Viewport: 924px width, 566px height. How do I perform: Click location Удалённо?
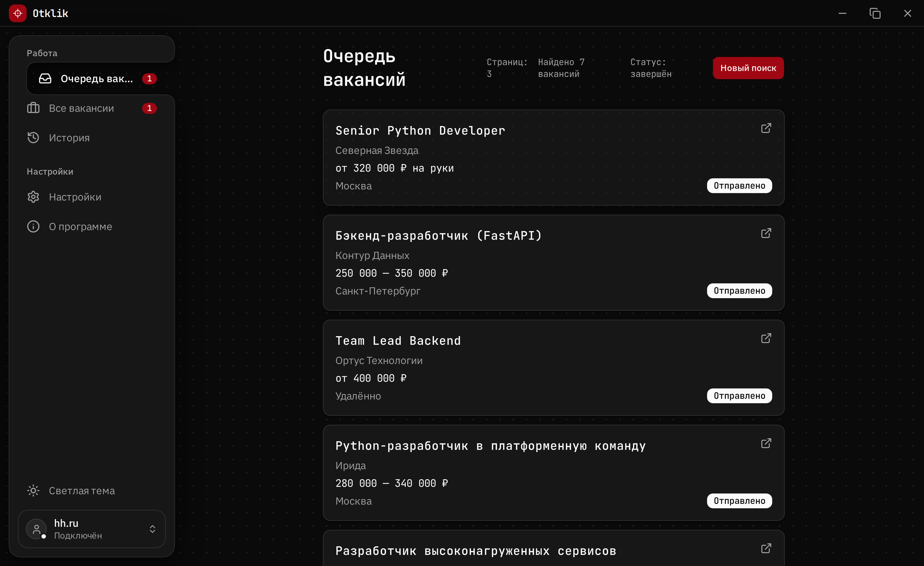click(x=358, y=396)
